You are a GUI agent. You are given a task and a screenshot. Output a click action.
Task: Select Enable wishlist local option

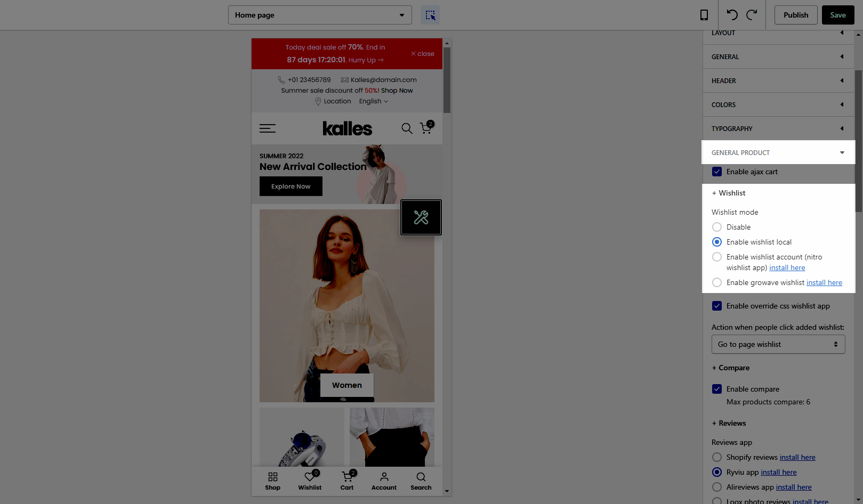(x=717, y=242)
